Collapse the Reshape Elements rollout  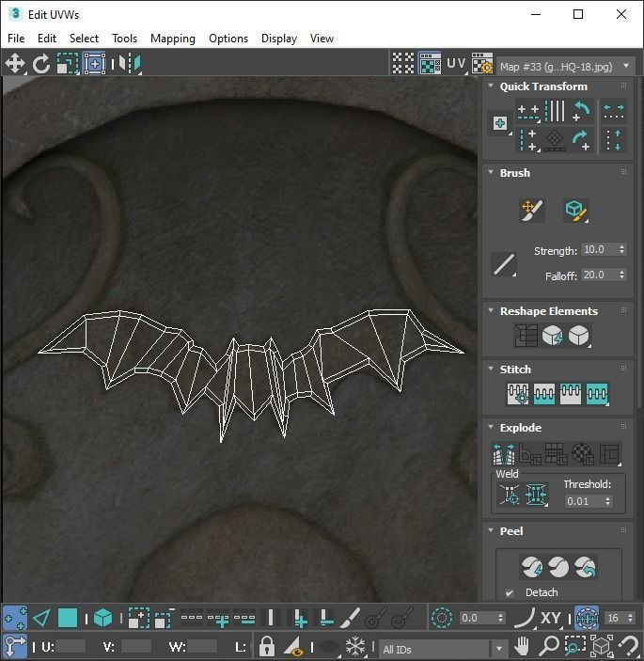pos(491,310)
